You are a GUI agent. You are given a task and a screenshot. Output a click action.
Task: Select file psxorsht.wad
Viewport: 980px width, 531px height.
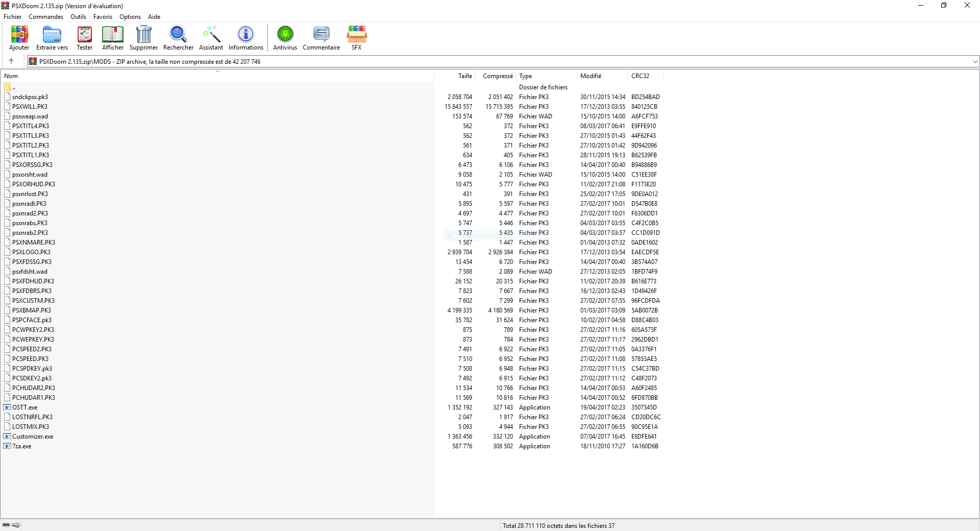30,175
